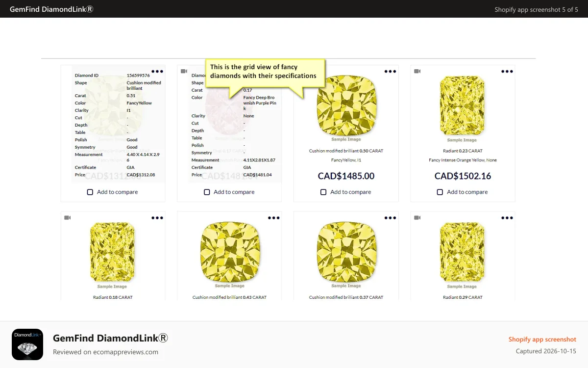Click the Radiant 0.29 carat diamond image
Viewport: 588px width, 368px height.
coord(463,252)
